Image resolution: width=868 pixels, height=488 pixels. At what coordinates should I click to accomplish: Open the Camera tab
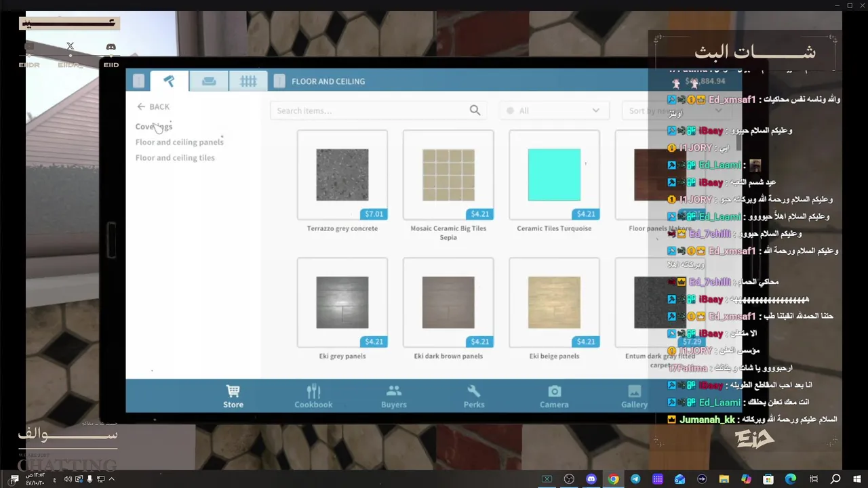554,396
